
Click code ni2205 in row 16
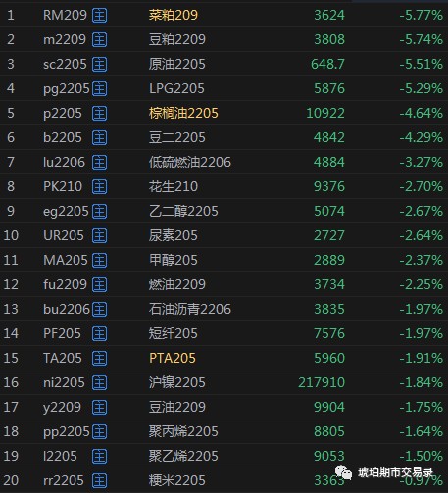(64, 382)
